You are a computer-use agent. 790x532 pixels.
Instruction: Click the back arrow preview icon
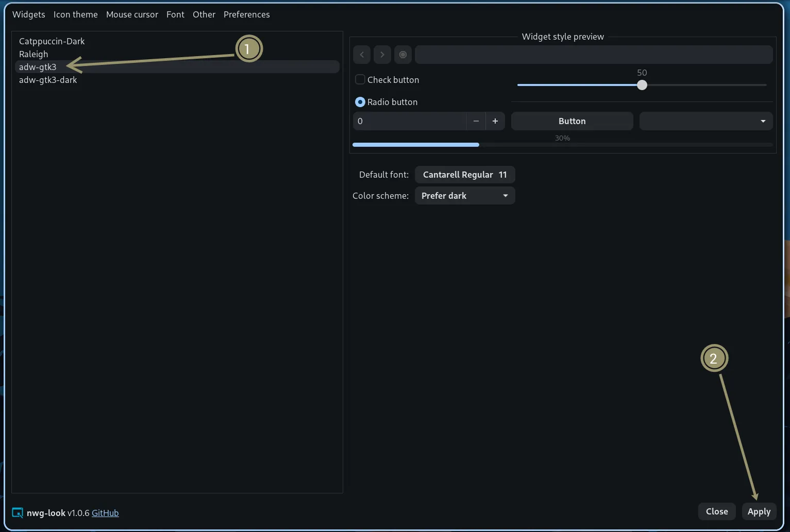[362, 55]
